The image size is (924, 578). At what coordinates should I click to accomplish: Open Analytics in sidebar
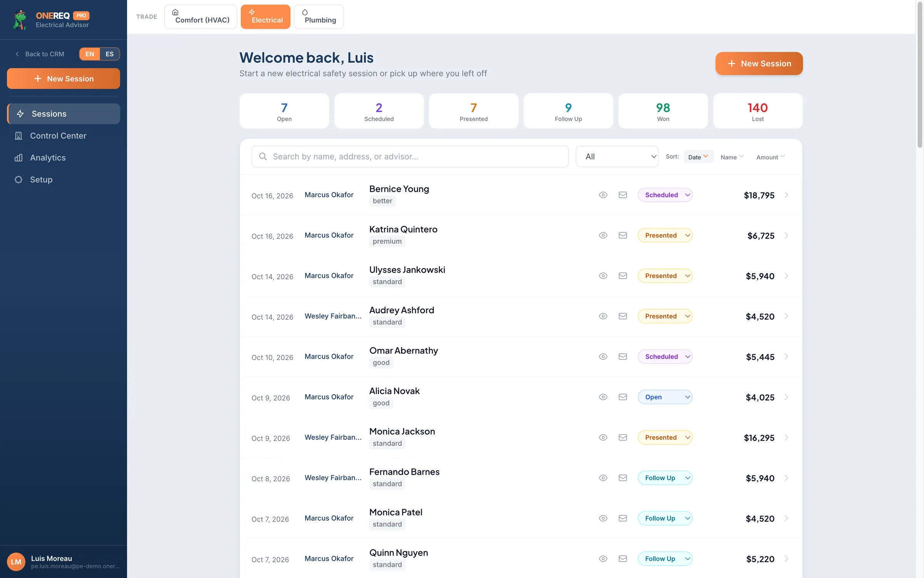pos(64,158)
